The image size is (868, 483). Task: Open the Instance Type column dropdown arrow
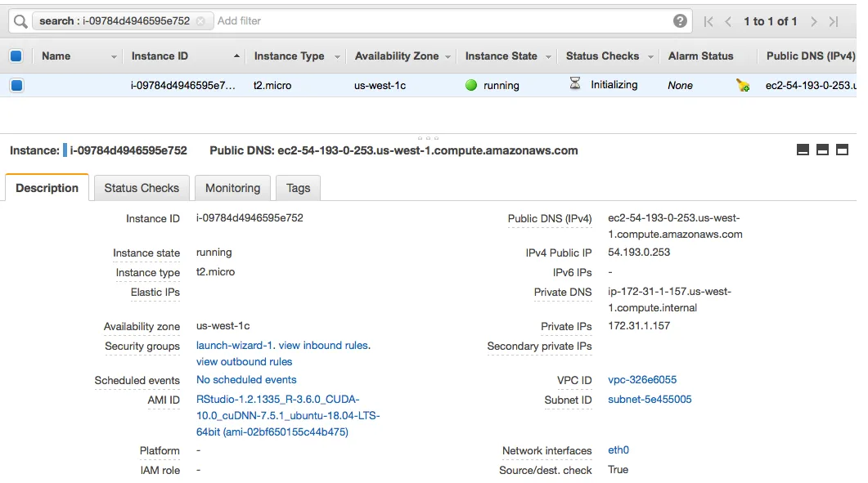tap(336, 56)
